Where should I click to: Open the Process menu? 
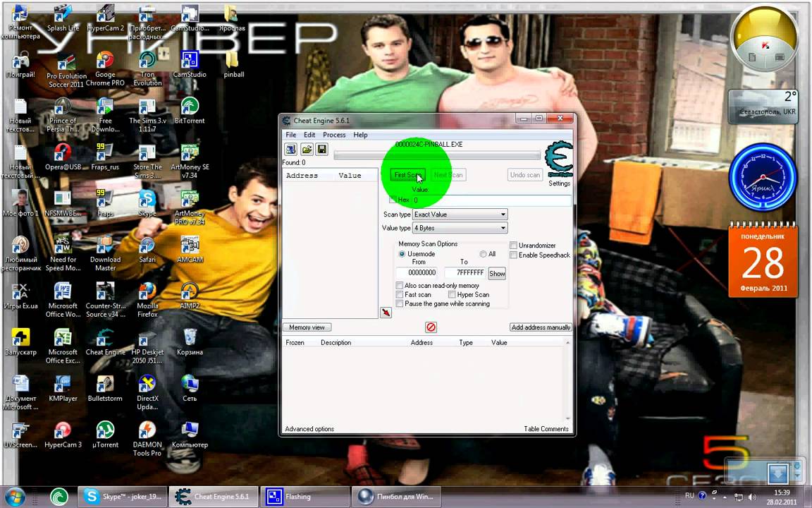(x=334, y=135)
